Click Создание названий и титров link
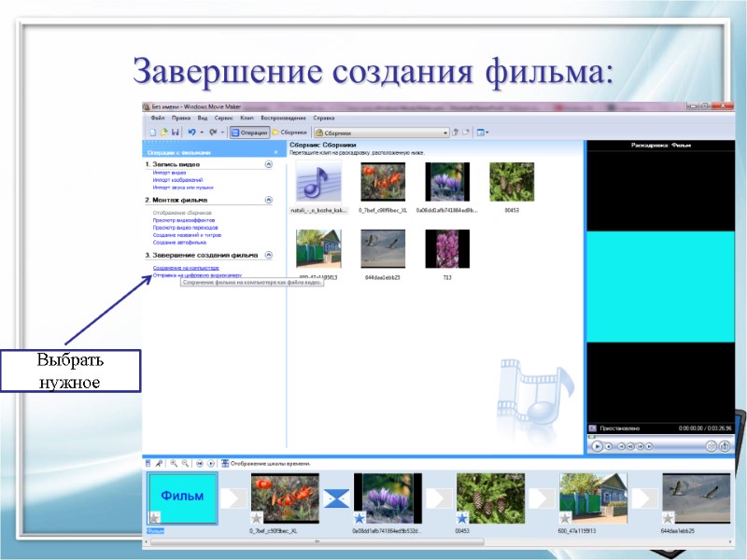 point(188,235)
